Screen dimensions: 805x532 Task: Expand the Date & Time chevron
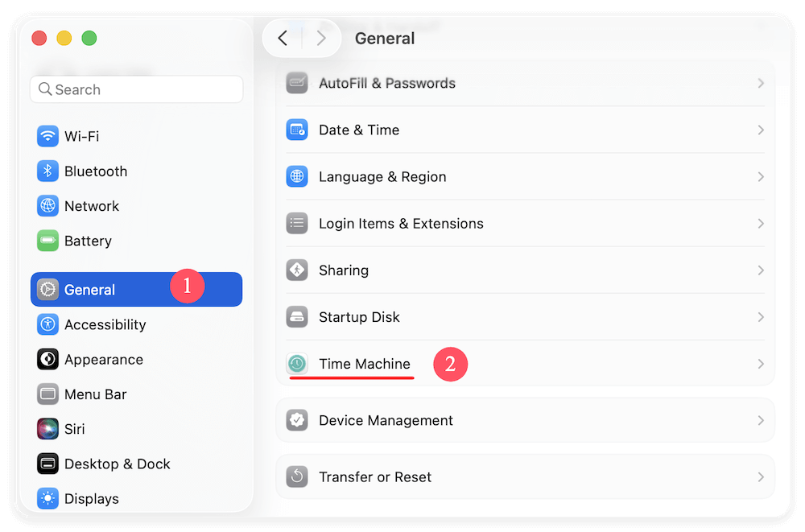(x=761, y=130)
